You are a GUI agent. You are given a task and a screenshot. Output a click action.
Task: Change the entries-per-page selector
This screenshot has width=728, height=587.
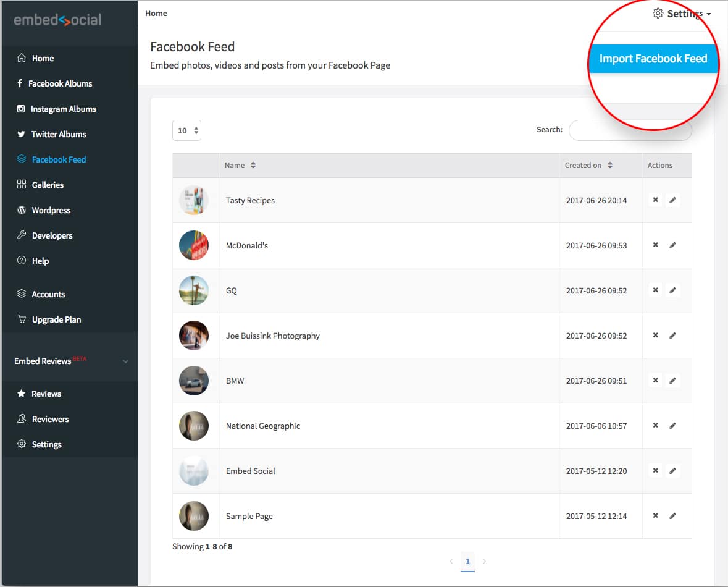pyautogui.click(x=186, y=130)
